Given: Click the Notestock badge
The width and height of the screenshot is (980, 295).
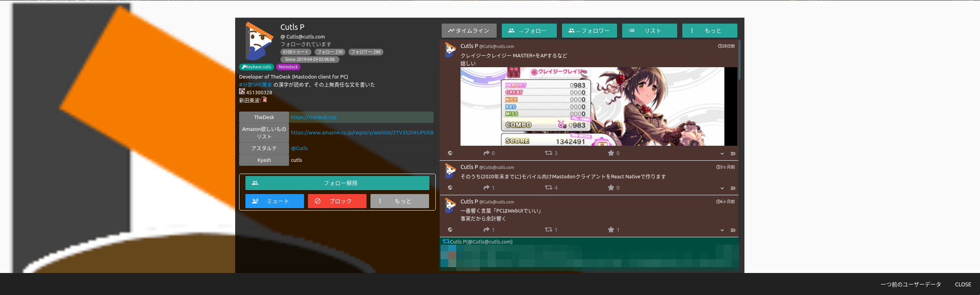Looking at the screenshot, I should (288, 67).
